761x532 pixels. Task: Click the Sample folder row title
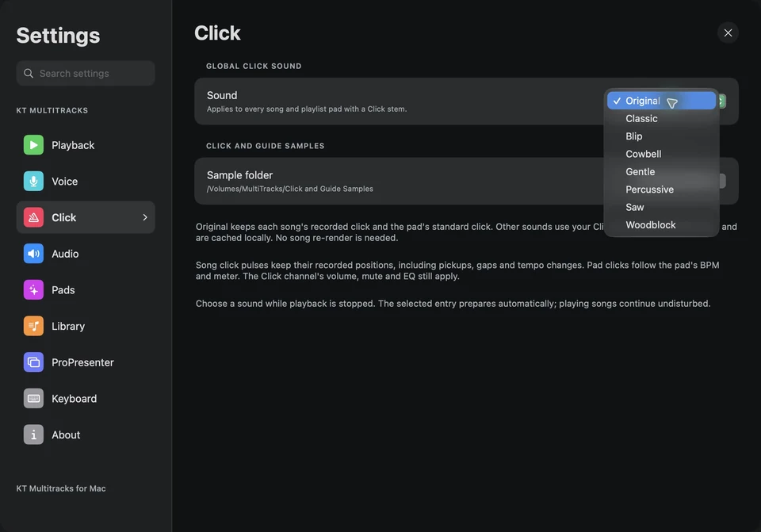pos(239,174)
